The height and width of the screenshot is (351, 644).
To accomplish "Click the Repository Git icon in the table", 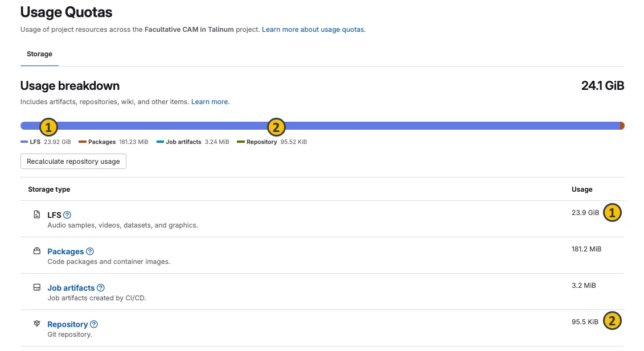I will (x=37, y=324).
